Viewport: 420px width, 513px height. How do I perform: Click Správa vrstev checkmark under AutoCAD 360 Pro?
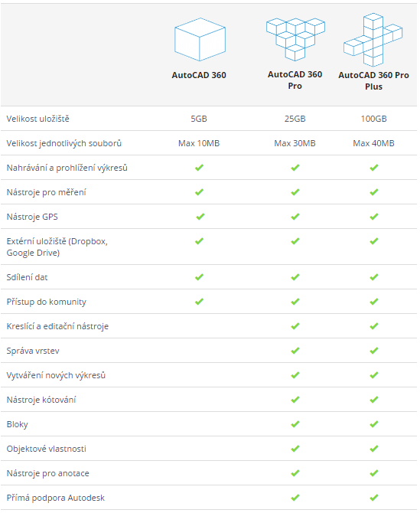point(295,351)
